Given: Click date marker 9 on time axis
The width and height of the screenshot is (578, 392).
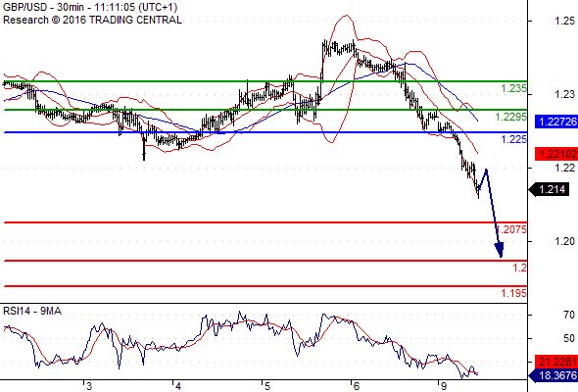Looking at the screenshot, I should [x=444, y=386].
